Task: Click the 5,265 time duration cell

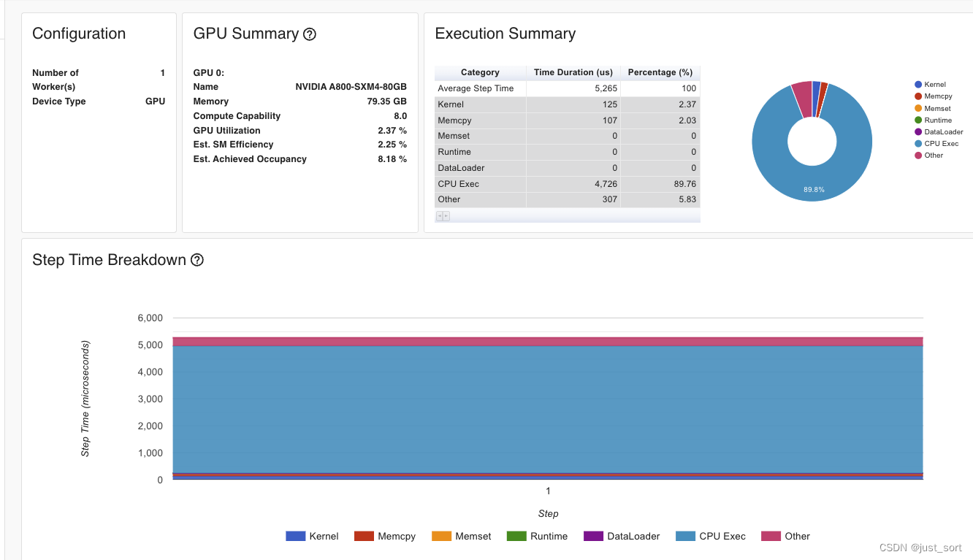Action: pyautogui.click(x=573, y=88)
